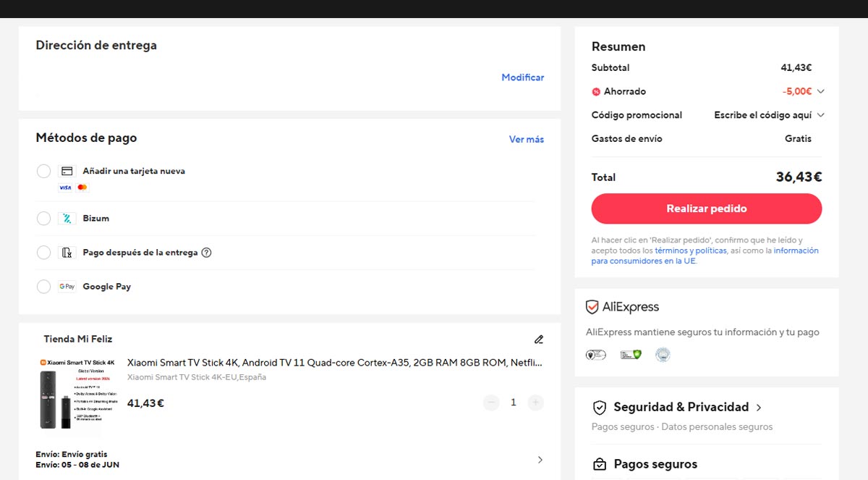This screenshot has height=480, width=868.
Task: Click Ver más payment methods link
Action: coord(527,140)
